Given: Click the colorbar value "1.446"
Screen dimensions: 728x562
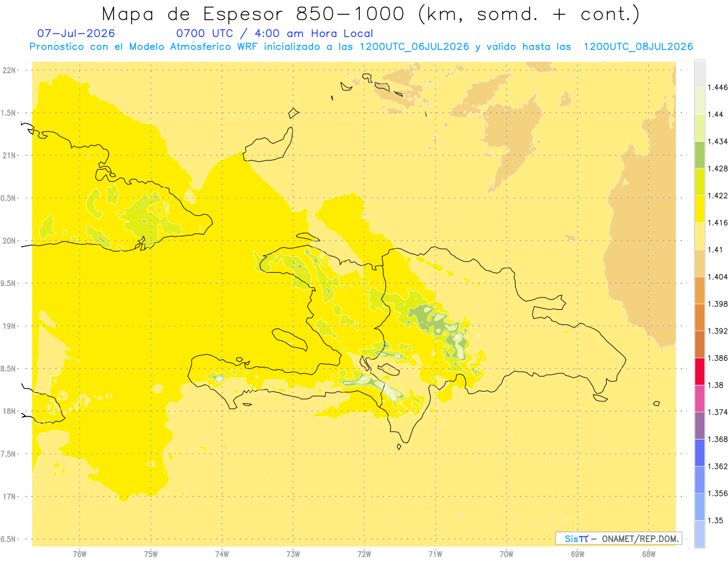Looking at the screenshot, I should (x=718, y=87).
